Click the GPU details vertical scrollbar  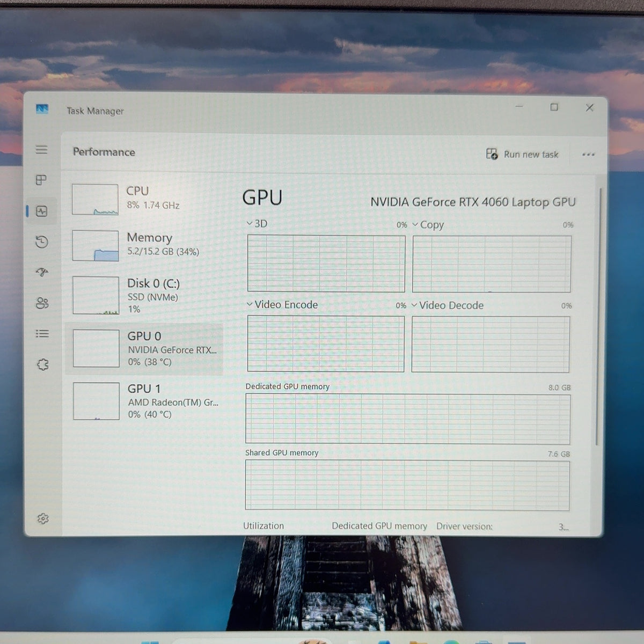coord(597,317)
